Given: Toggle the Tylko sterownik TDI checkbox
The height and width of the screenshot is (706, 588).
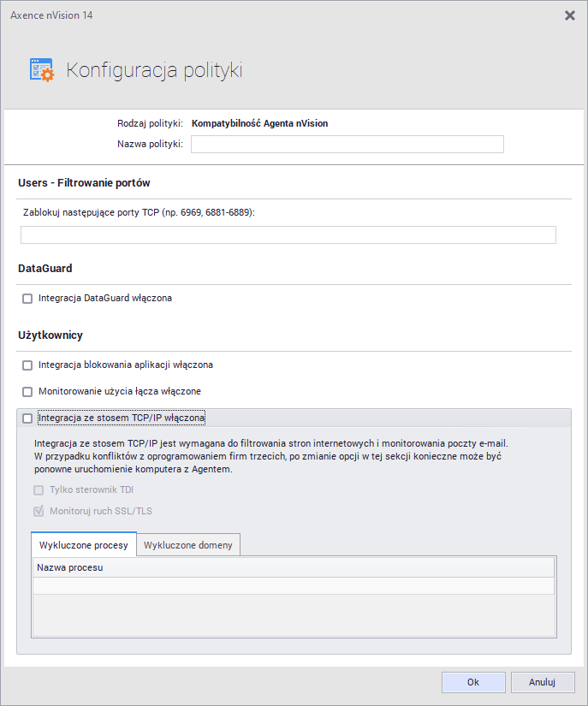Looking at the screenshot, I should point(39,490).
